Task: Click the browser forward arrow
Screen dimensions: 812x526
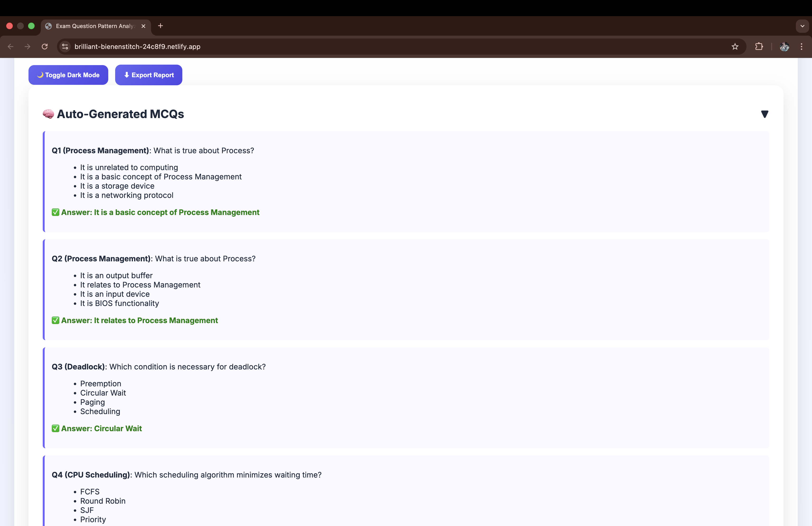Action: point(28,46)
